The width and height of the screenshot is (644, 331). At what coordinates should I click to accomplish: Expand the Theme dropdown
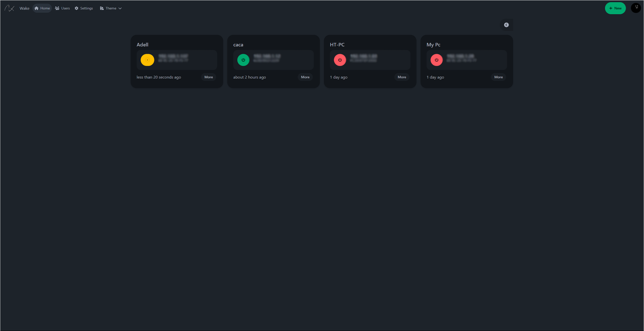click(x=110, y=8)
